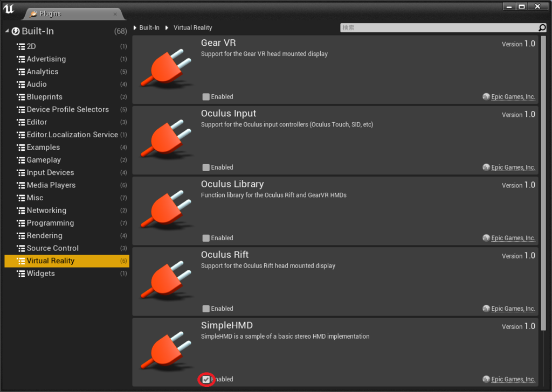
Task: Select the SimpleHMD plugin title
Action: pyautogui.click(x=227, y=326)
